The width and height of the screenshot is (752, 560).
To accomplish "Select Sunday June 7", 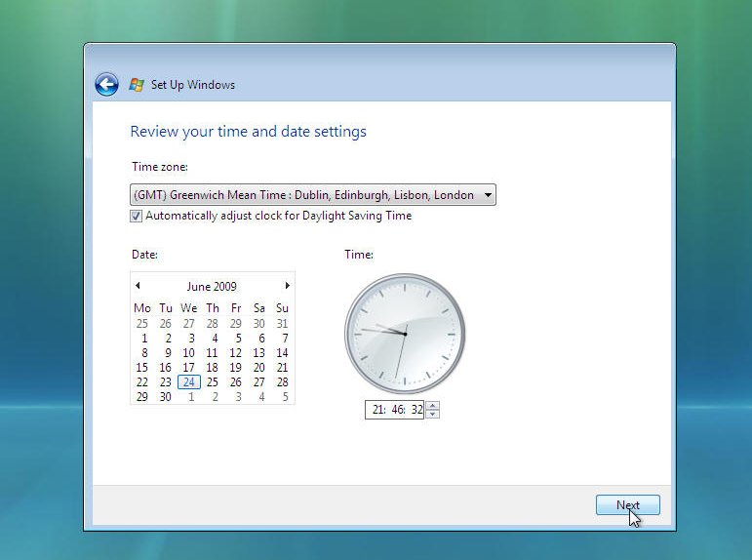I will click(285, 339).
